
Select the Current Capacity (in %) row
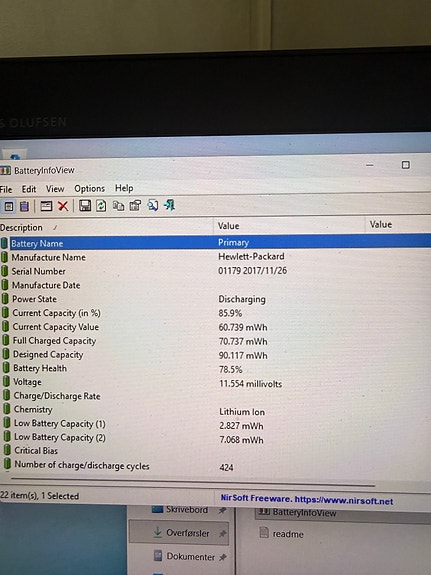coord(216,313)
